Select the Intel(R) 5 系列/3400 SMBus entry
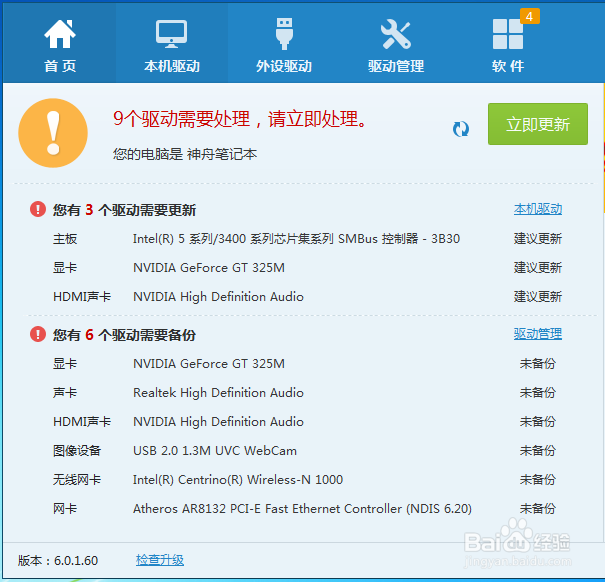This screenshot has width=605, height=582. pos(296,239)
